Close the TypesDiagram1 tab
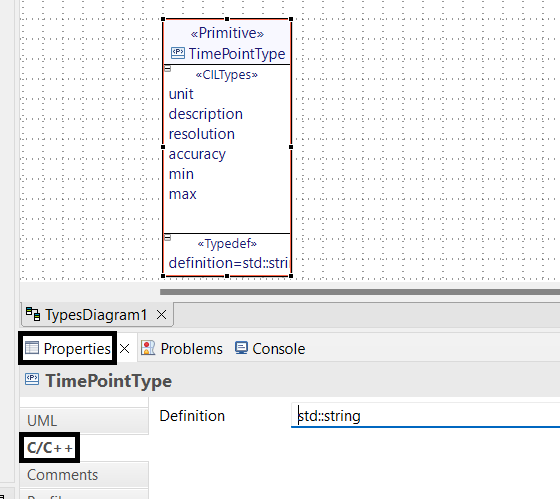560x499 pixels. pyautogui.click(x=161, y=315)
